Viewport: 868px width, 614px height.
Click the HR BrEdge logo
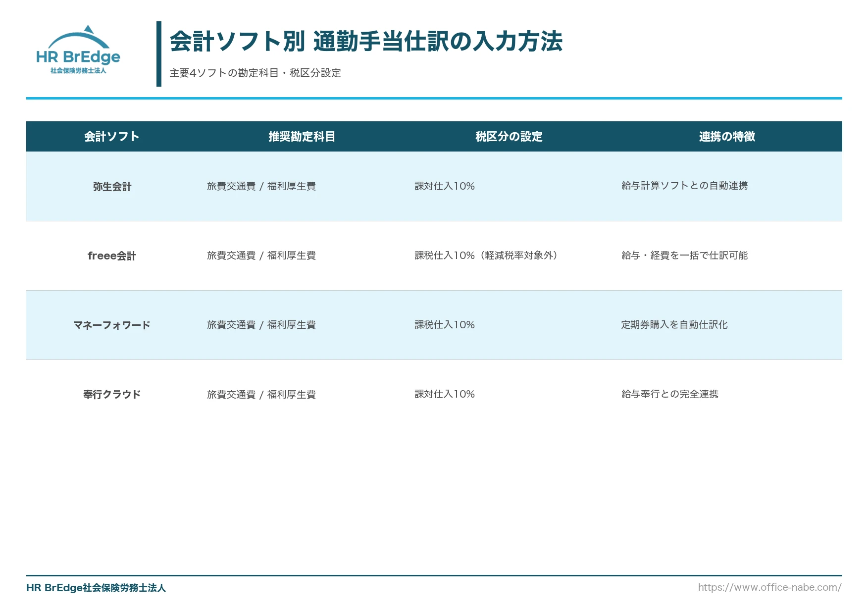point(78,50)
